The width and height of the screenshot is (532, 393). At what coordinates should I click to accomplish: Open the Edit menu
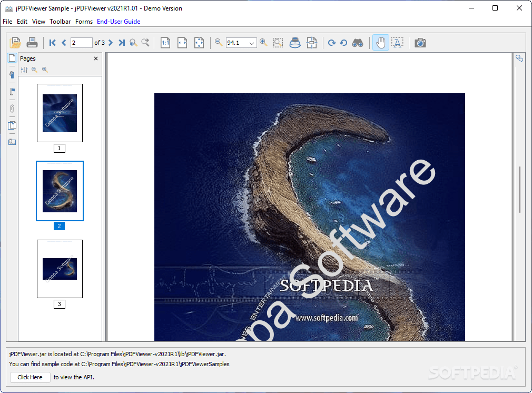pos(22,22)
